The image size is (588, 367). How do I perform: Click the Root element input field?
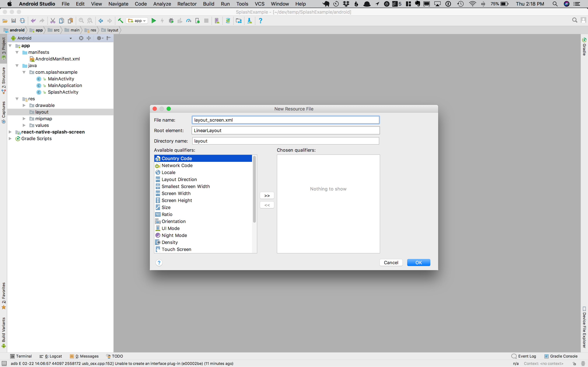285,131
